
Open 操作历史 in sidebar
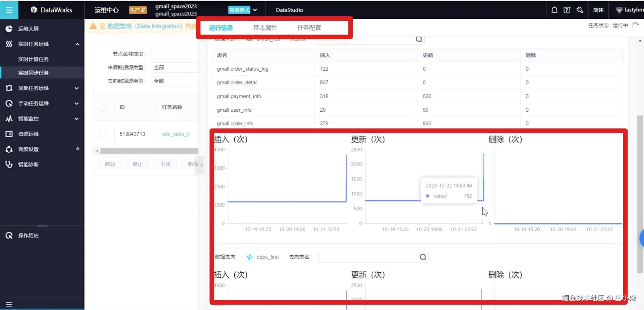28,235
